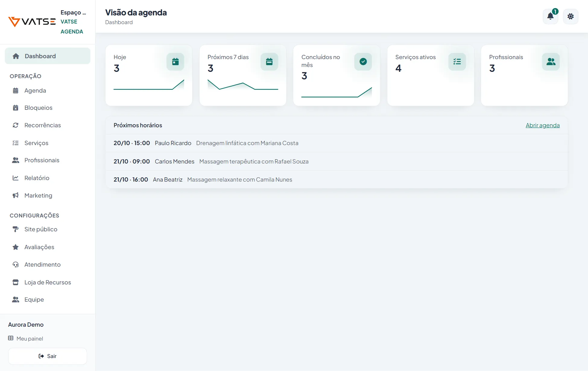The image size is (588, 371).
Task: Go to the Bloqueios page
Action: (x=48, y=108)
